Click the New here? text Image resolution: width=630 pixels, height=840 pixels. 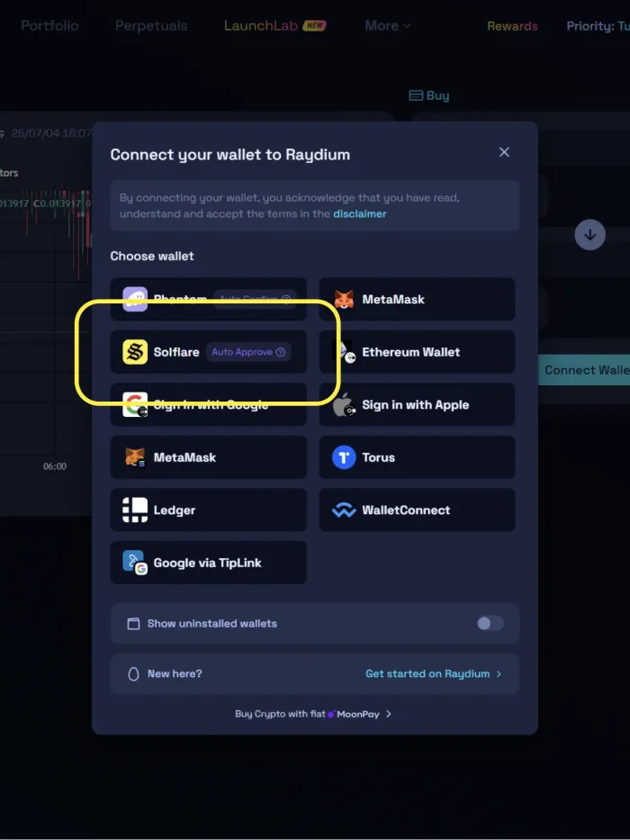[x=175, y=673]
